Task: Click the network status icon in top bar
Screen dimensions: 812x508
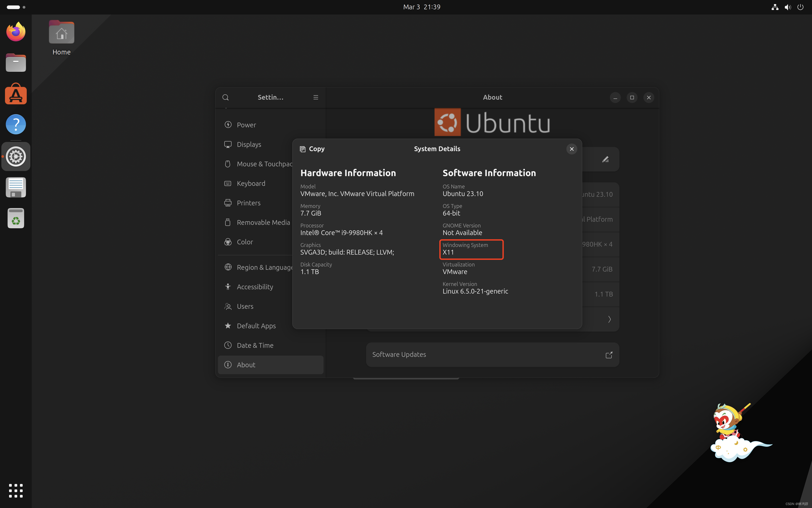Action: coord(775,7)
